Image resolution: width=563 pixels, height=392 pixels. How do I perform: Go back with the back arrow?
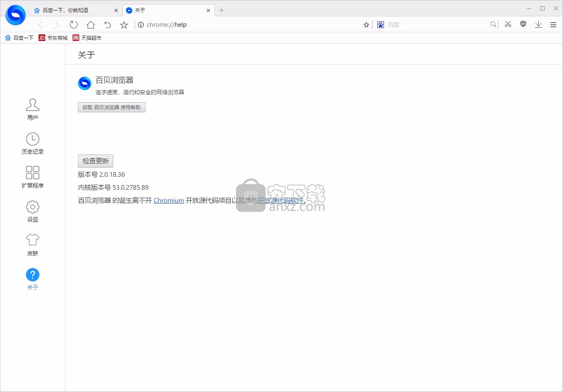41,25
